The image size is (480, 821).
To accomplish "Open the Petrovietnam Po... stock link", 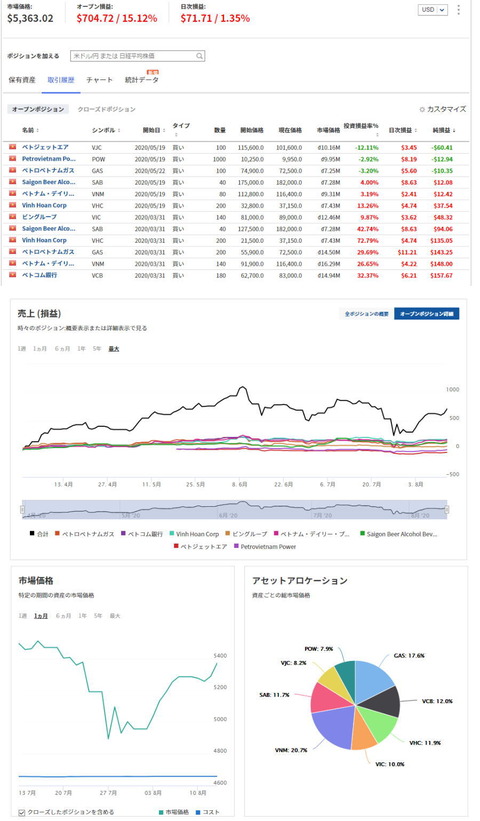I will click(49, 159).
